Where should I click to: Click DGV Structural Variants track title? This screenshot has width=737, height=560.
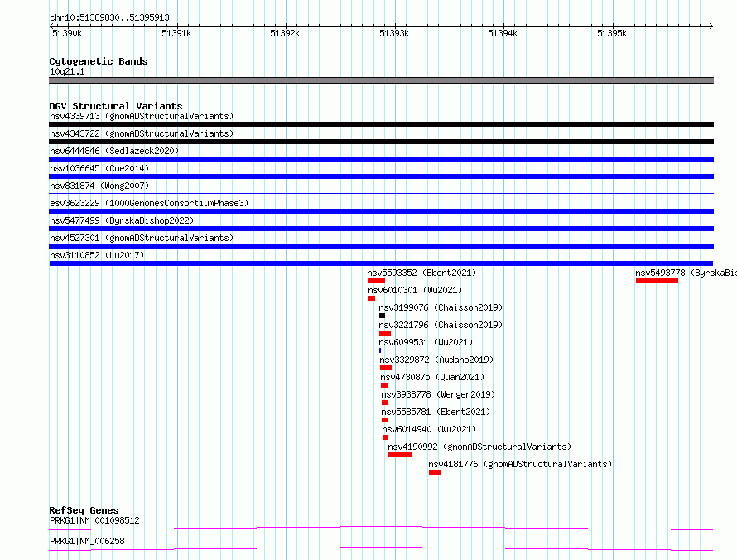[x=116, y=106]
